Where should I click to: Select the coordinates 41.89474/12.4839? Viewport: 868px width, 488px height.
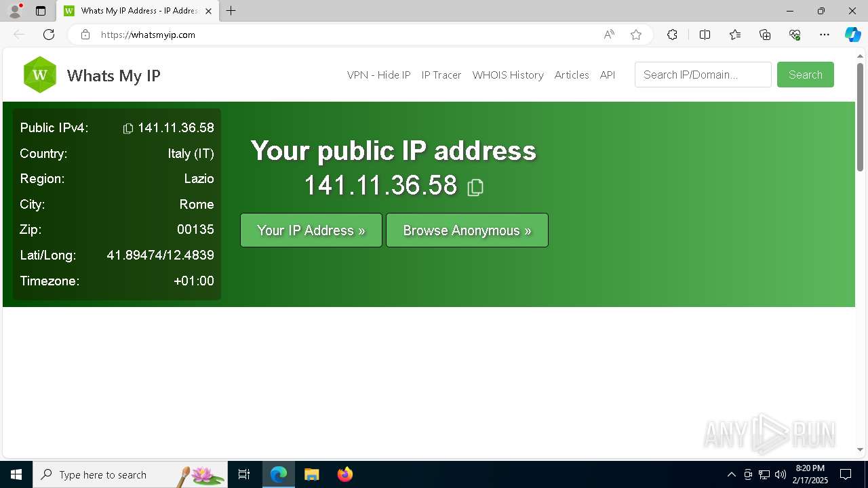[x=160, y=256]
